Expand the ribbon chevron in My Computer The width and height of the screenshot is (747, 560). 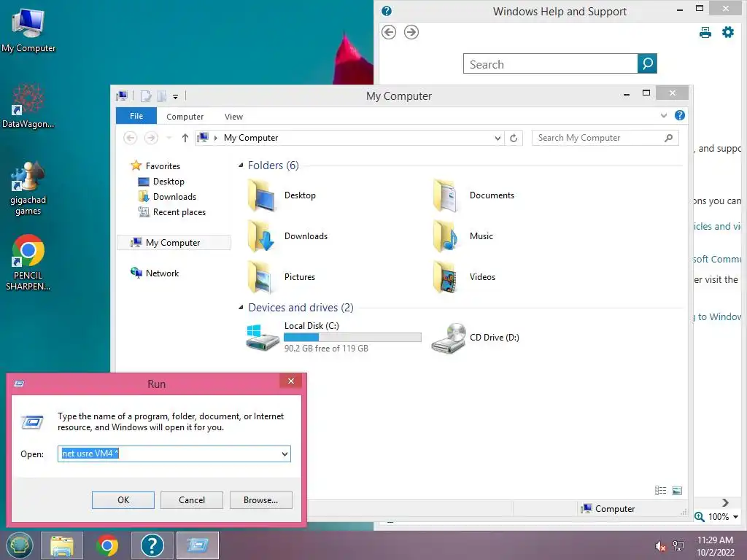tap(664, 115)
